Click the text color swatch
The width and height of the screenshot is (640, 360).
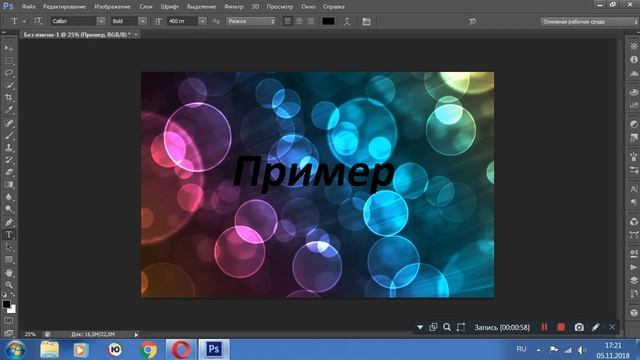pos(329,21)
